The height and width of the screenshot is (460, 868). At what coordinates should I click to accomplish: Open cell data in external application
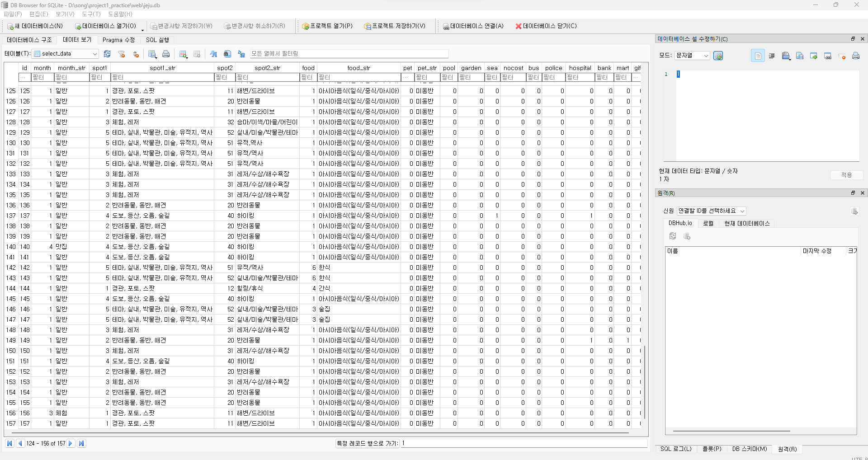point(814,56)
